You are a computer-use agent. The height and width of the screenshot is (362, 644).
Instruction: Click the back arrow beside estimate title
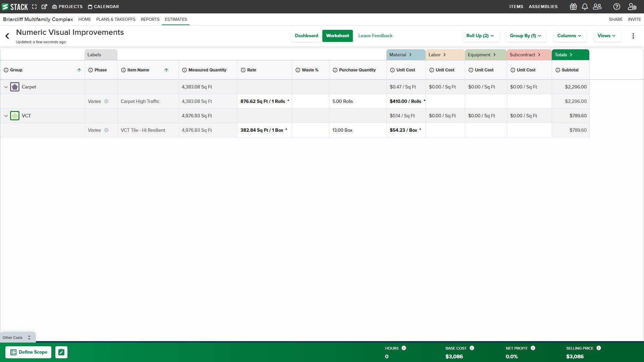(7, 36)
